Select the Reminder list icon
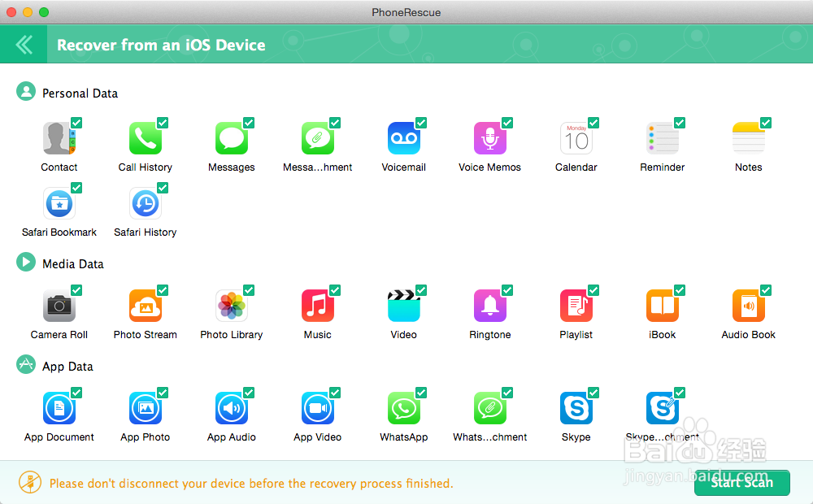Screen dimensions: 813x504 (662, 138)
